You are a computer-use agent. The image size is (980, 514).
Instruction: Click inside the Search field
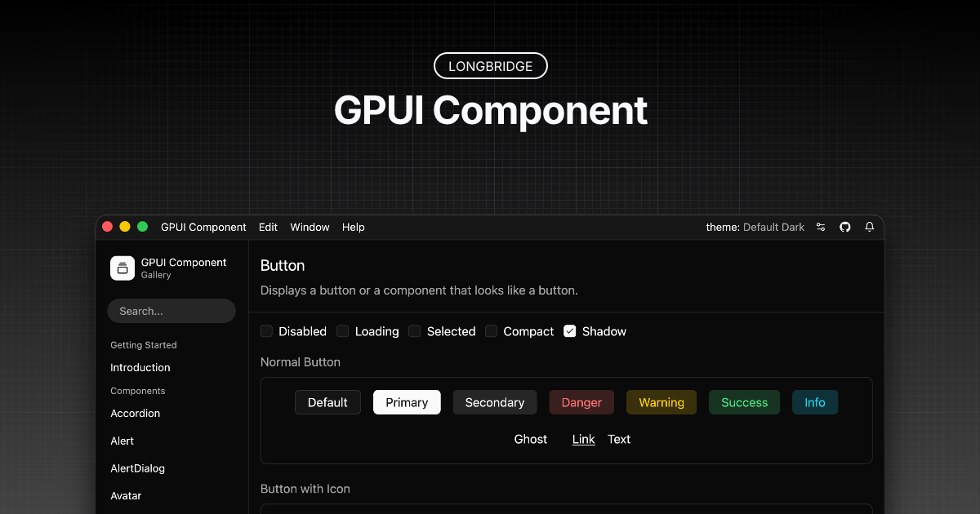(171, 311)
